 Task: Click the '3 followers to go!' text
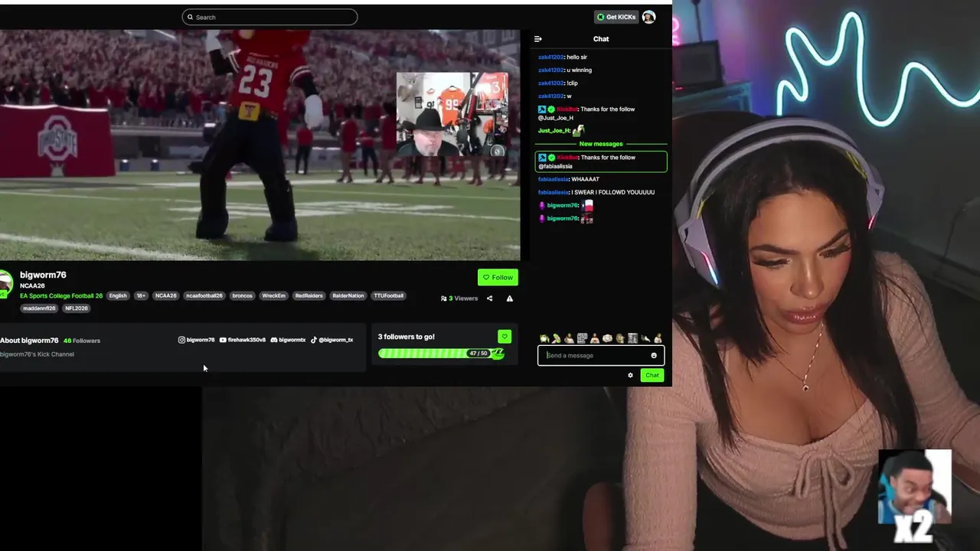coord(406,337)
